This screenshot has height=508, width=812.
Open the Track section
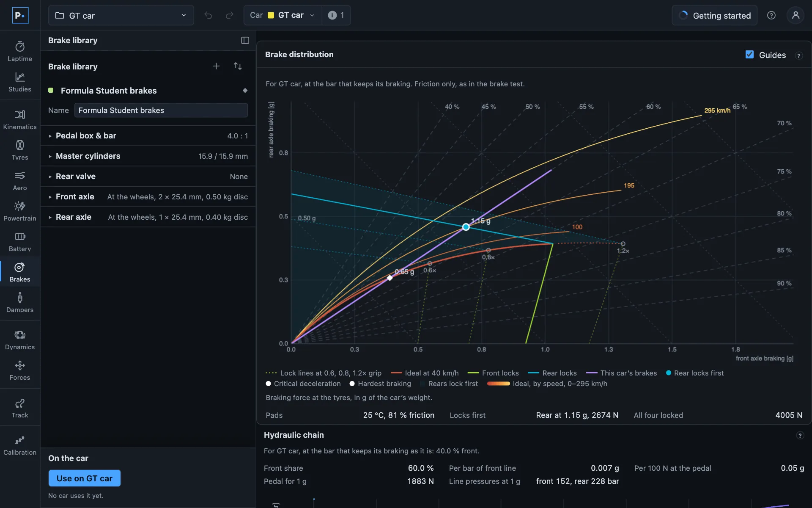20,408
